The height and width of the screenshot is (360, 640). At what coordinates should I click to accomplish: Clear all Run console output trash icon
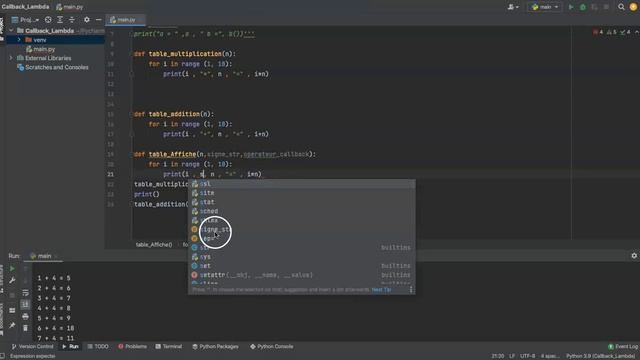pyautogui.click(x=25, y=328)
